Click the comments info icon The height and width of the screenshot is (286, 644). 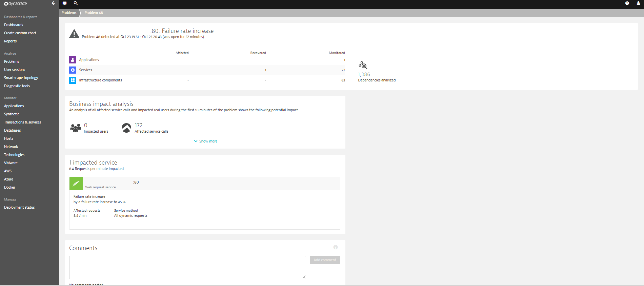coord(336,247)
